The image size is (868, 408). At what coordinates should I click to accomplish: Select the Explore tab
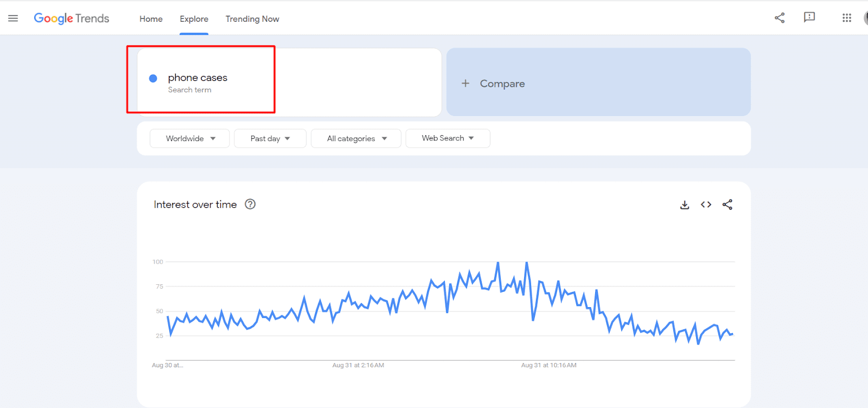194,19
